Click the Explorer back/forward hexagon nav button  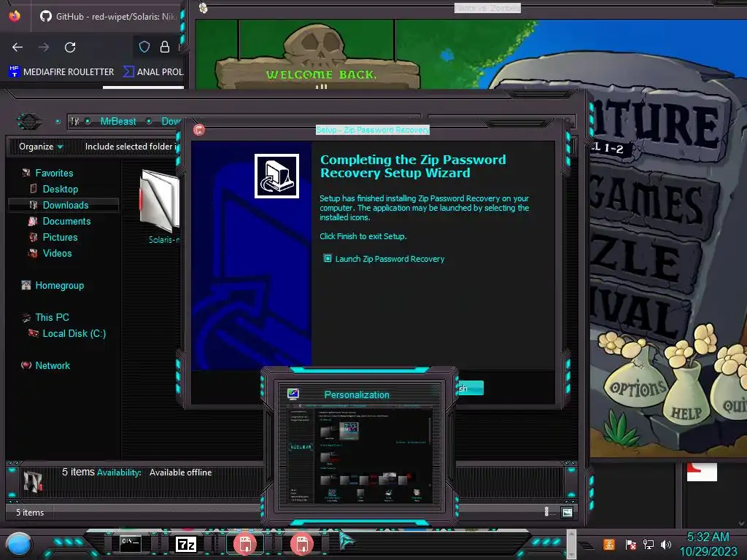(29, 122)
